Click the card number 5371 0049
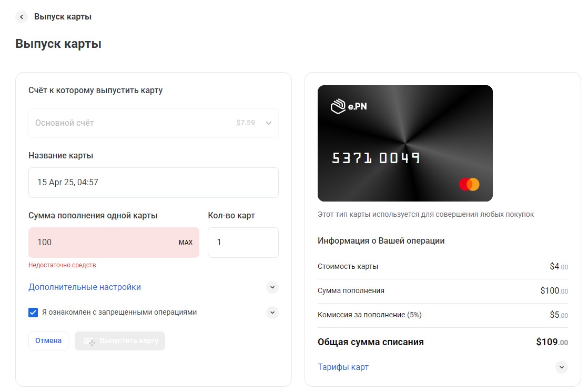 tap(376, 158)
